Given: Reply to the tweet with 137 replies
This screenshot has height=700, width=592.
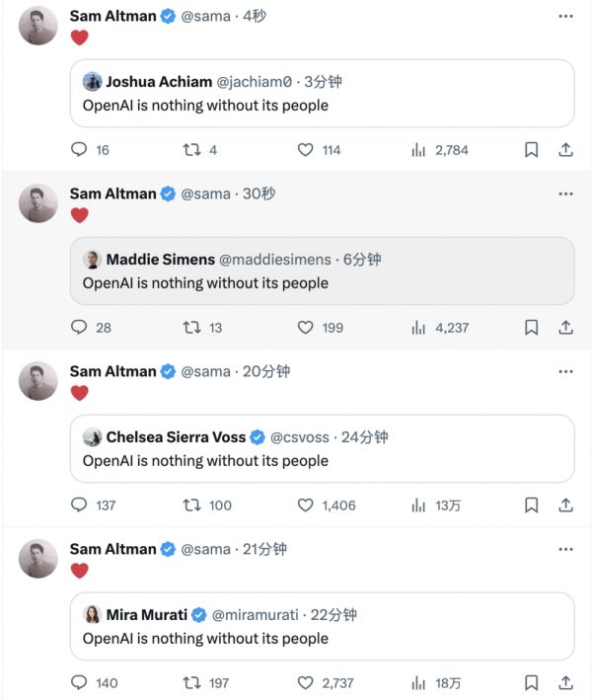Looking at the screenshot, I should coord(80,506).
